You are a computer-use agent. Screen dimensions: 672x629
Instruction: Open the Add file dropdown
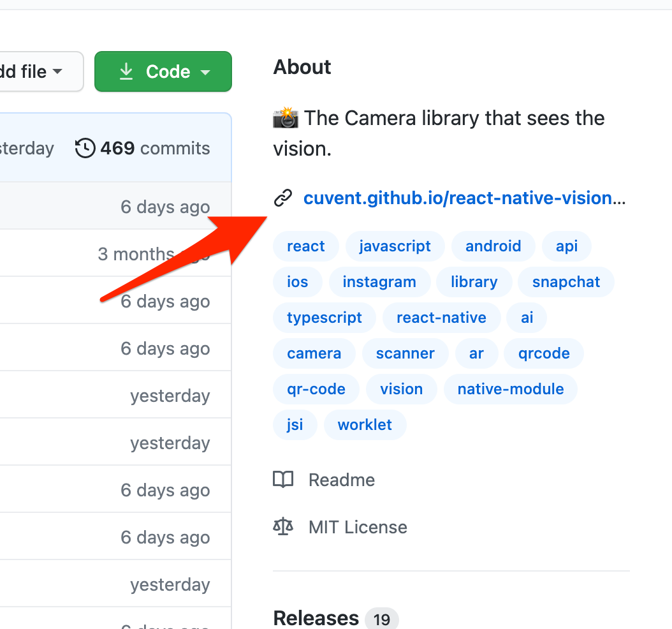point(26,71)
